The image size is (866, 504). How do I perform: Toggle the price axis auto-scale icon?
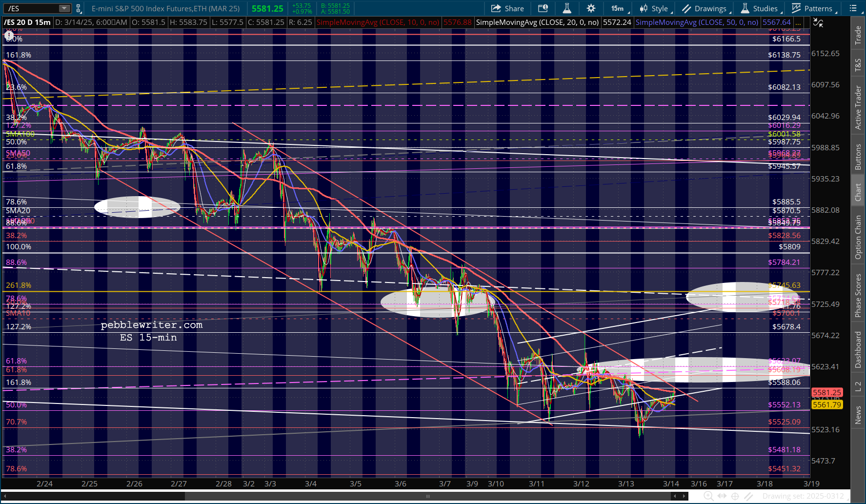coord(818,22)
